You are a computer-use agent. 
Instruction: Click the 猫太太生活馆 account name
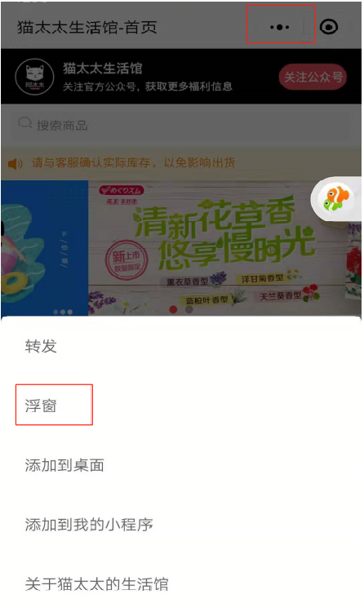[x=103, y=69]
